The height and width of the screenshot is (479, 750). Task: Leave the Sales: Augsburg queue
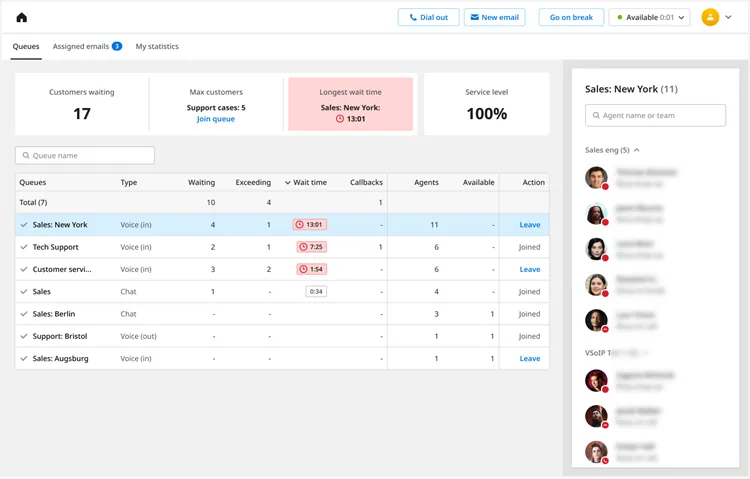pos(530,358)
